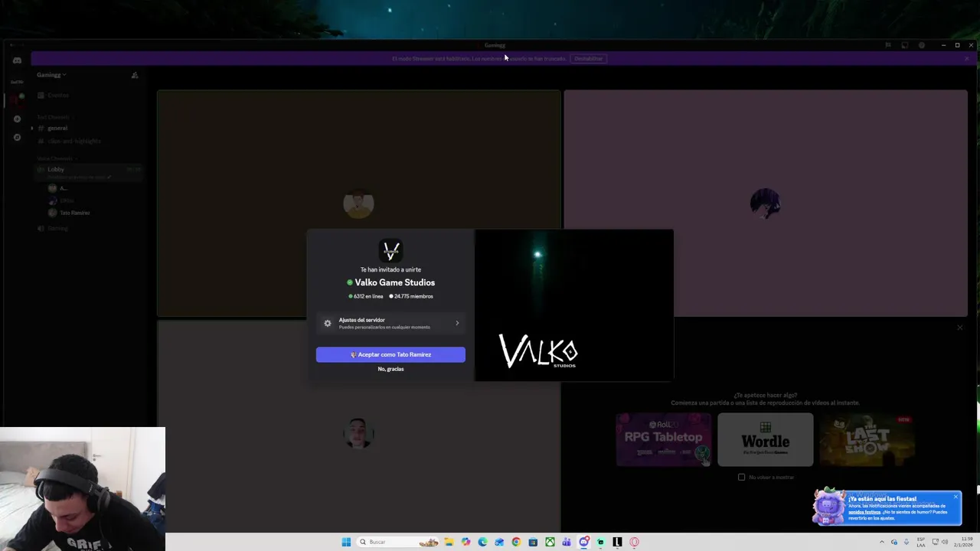Click Add a Server plus icon

tap(17, 119)
